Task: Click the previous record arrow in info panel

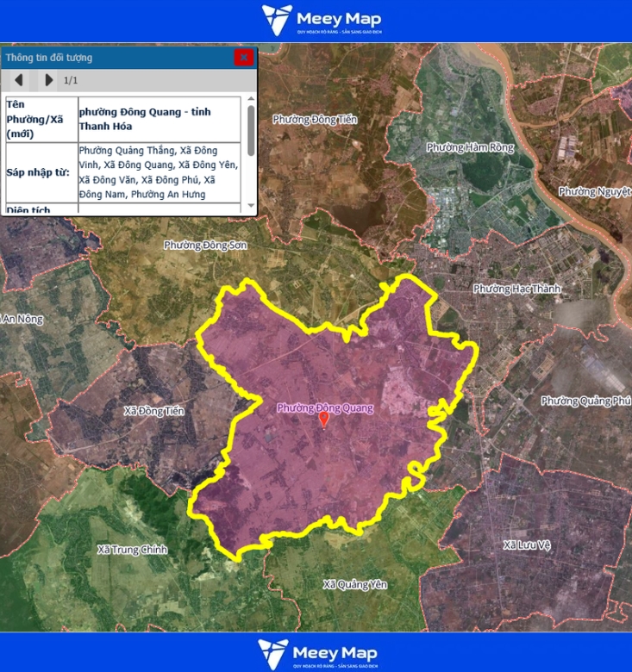Action: pyautogui.click(x=19, y=81)
